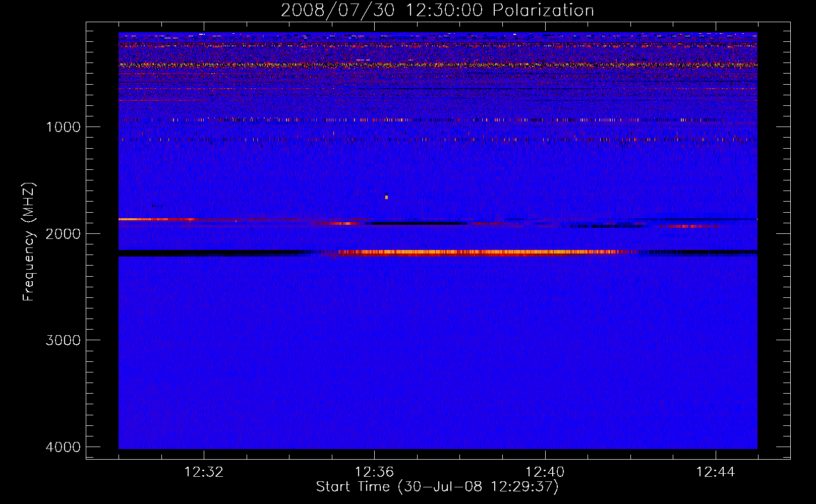The height and width of the screenshot is (504, 816).
Task: Click the 3000 frequency tick label
Action: coord(63,340)
